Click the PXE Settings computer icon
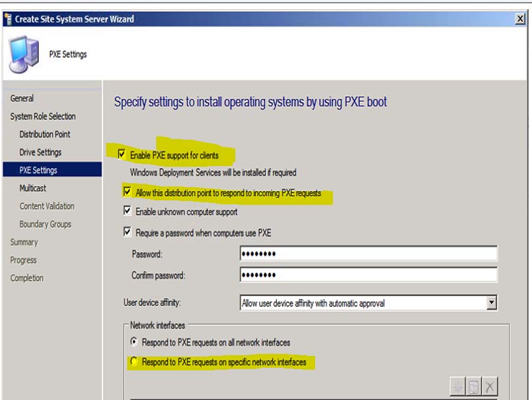The image size is (532, 400). pos(24,54)
